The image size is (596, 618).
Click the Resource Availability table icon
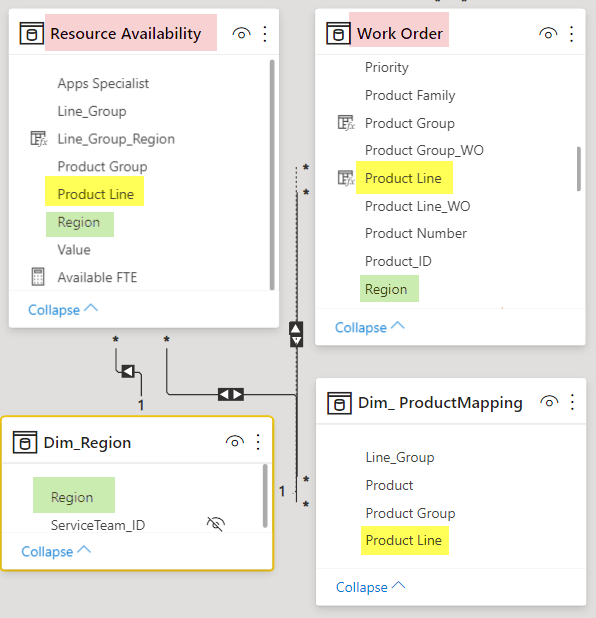click(x=32, y=34)
